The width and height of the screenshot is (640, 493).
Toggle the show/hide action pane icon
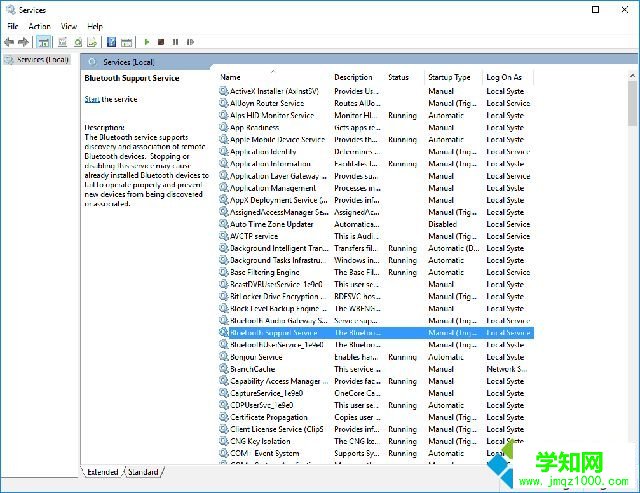pos(127,42)
